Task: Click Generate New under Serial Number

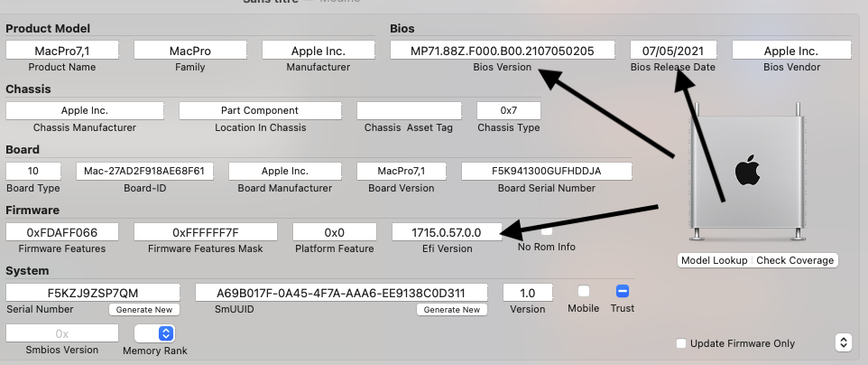Action: coord(144,310)
